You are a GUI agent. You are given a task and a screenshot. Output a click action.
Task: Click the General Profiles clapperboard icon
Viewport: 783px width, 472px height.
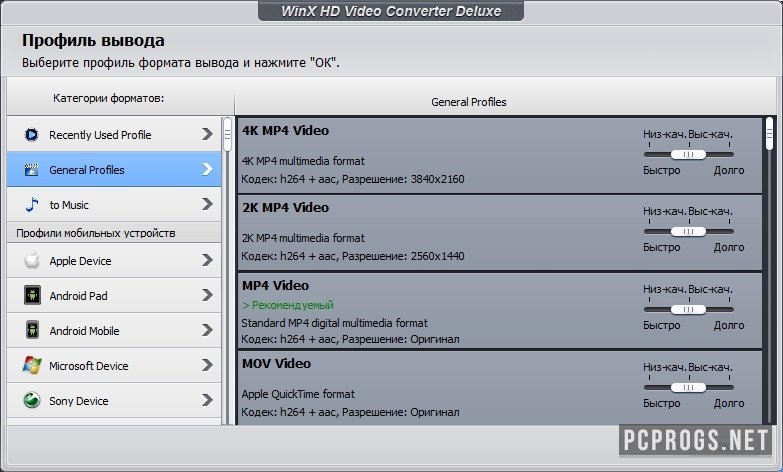[x=31, y=170]
